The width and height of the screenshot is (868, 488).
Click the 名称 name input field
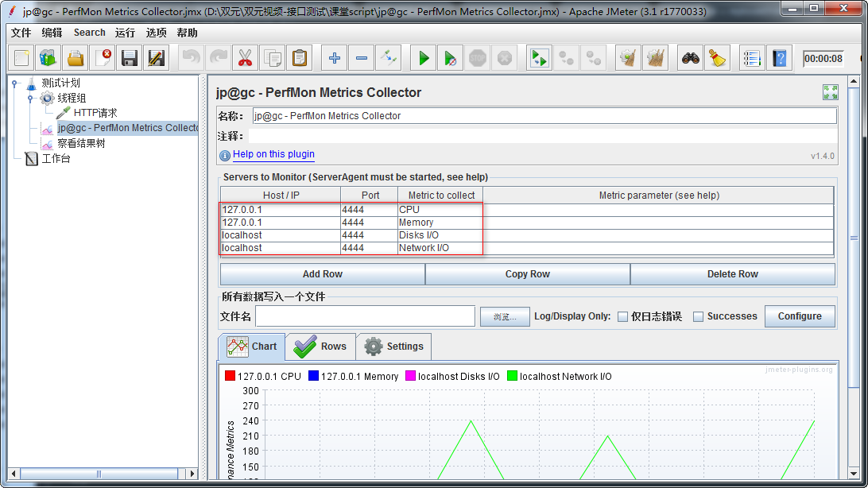pos(544,115)
